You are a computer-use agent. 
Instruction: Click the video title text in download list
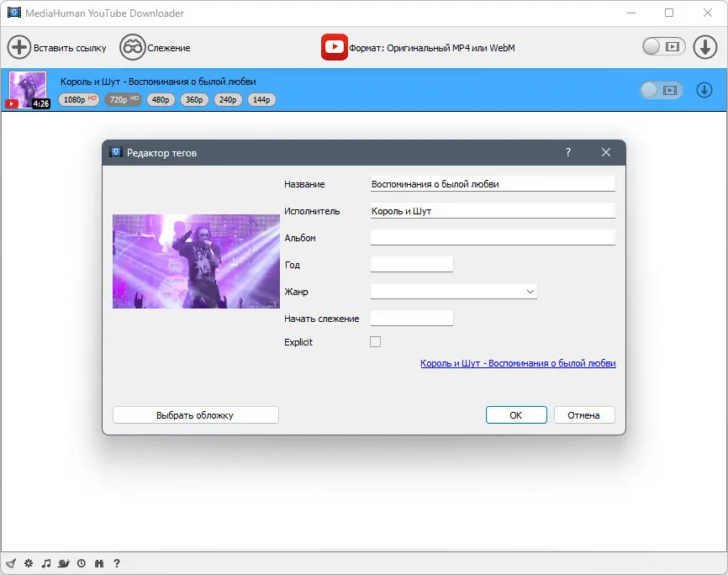click(x=158, y=82)
